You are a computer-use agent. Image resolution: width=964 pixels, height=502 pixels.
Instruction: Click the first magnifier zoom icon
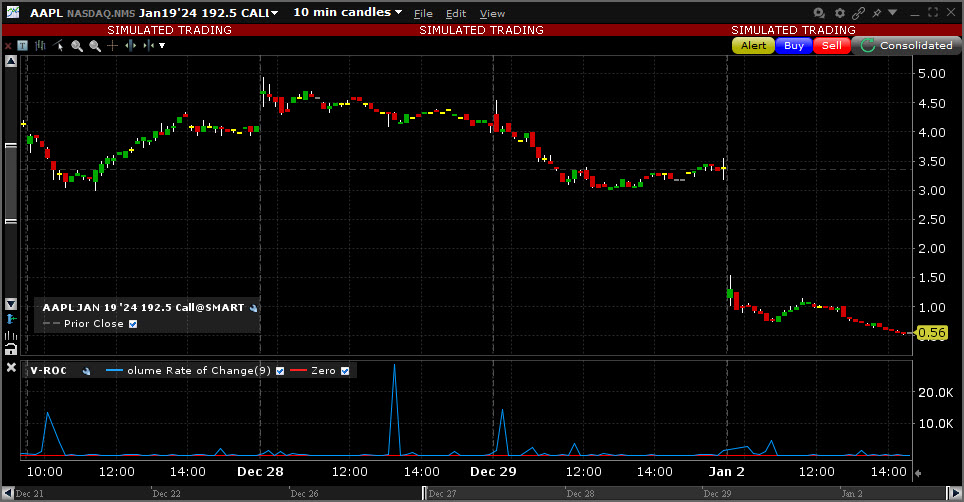click(77, 45)
